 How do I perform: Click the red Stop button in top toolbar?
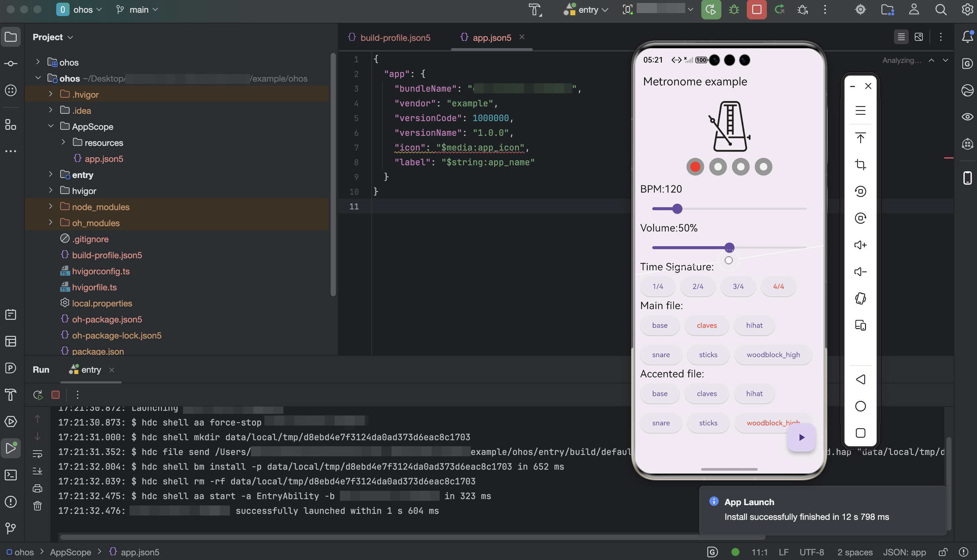tap(756, 10)
